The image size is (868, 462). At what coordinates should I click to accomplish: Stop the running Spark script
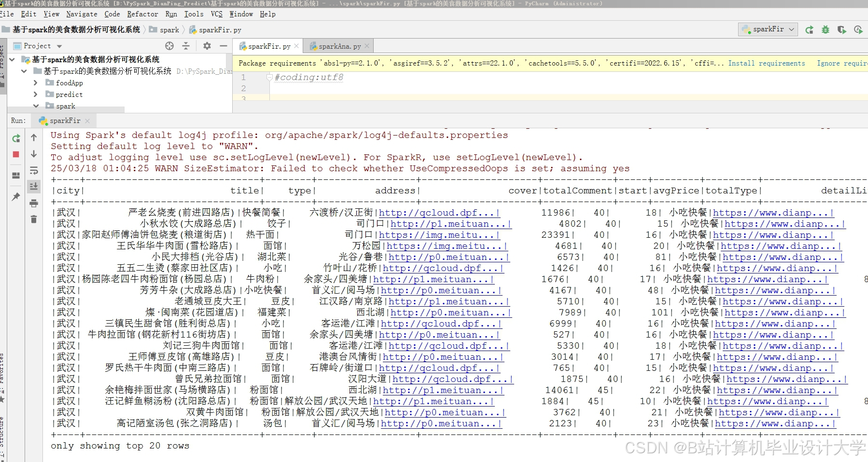(16, 154)
